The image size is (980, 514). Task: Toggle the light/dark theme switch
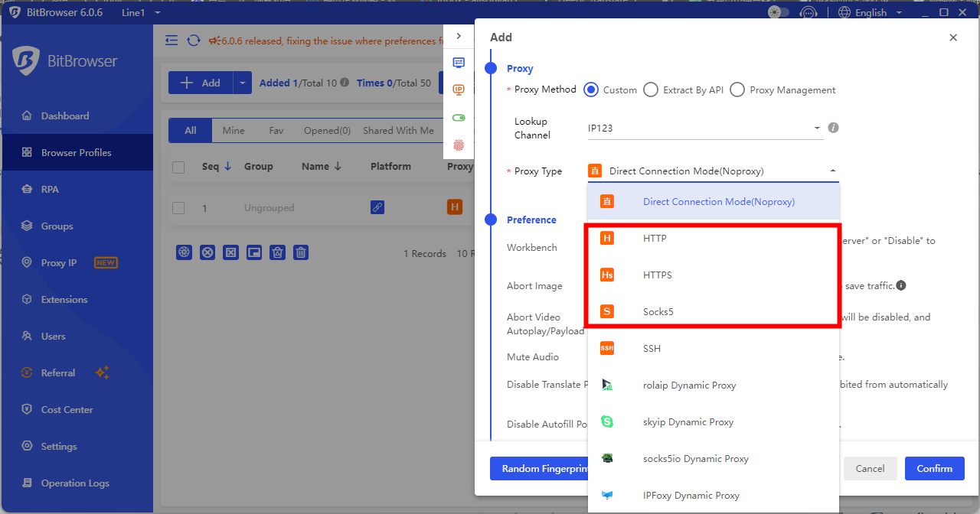[778, 12]
